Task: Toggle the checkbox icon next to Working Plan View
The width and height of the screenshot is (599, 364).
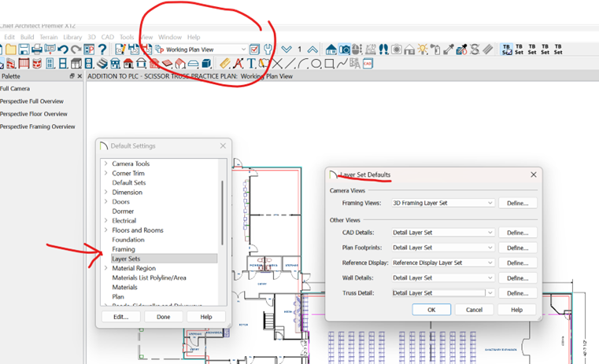Action: point(254,50)
